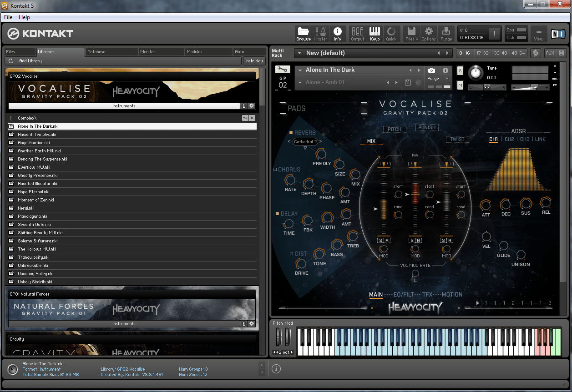Open the Browse folder icon
This screenshot has height=392, width=572.
[304, 34]
